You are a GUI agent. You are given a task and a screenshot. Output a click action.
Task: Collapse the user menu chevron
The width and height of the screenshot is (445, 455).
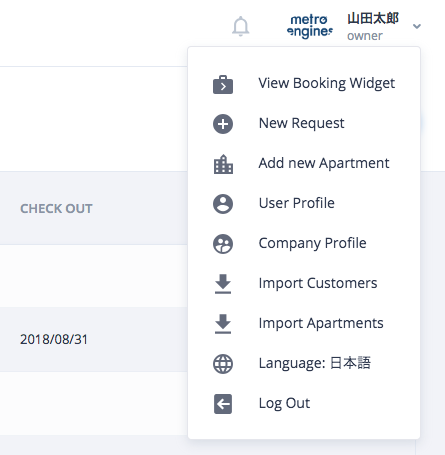[417, 26]
